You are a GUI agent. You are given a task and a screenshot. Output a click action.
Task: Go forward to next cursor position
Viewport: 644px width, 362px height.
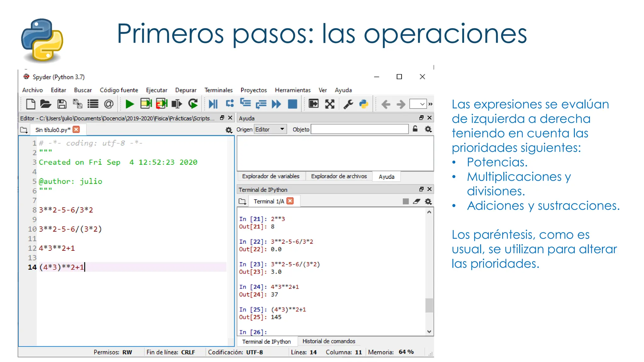(x=401, y=104)
